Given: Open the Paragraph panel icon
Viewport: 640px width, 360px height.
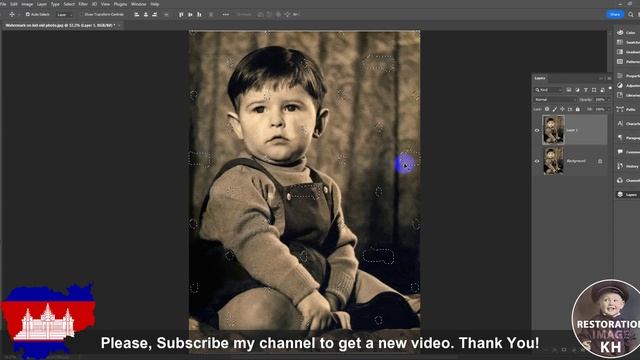Looking at the screenshot, I should point(620,138).
